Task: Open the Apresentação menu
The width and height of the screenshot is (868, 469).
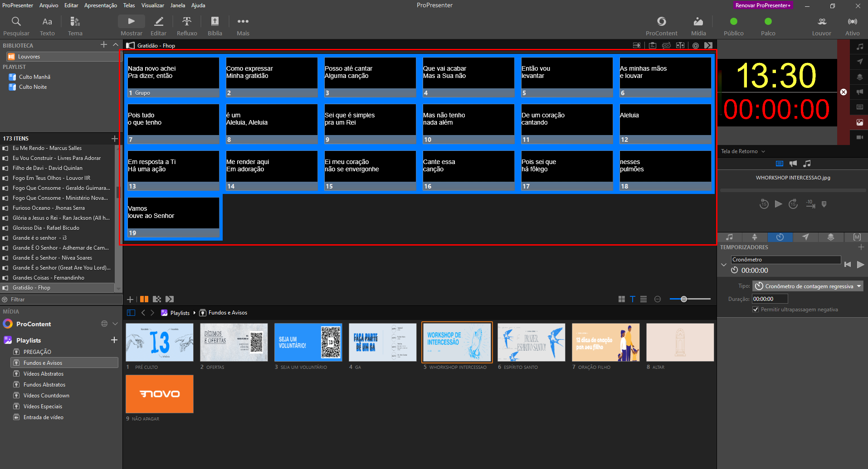Action: pos(101,5)
